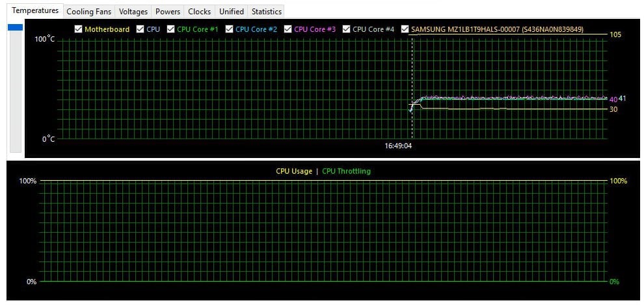
Task: Click the left 0% usage axis label
Action: click(x=32, y=282)
